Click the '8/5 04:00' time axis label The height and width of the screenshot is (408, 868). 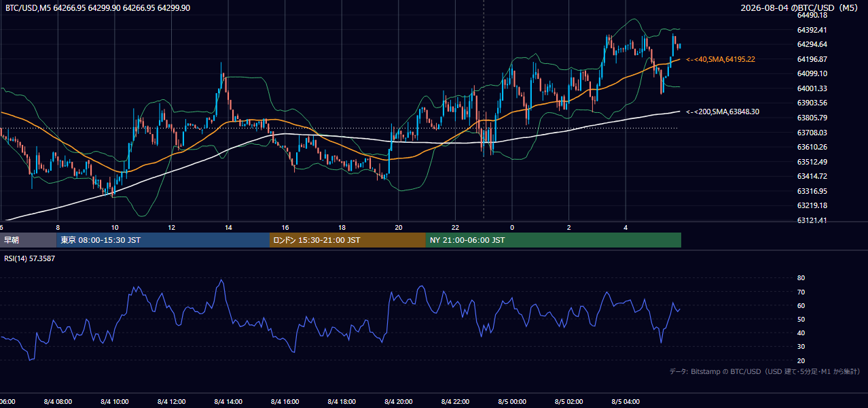tap(626, 402)
